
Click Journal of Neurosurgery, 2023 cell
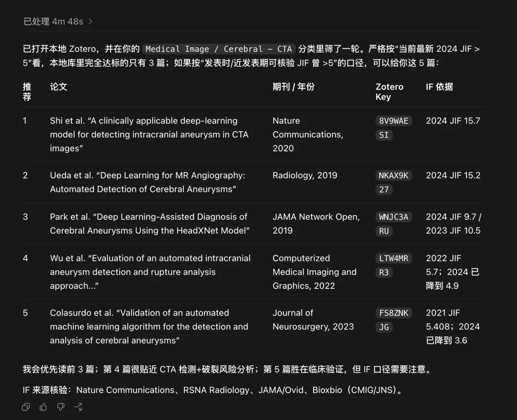tap(313, 320)
